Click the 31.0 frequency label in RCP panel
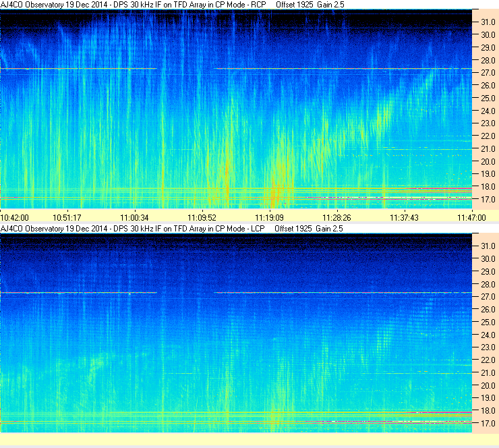Viewport: 499px width, 448px height. pos(488,22)
